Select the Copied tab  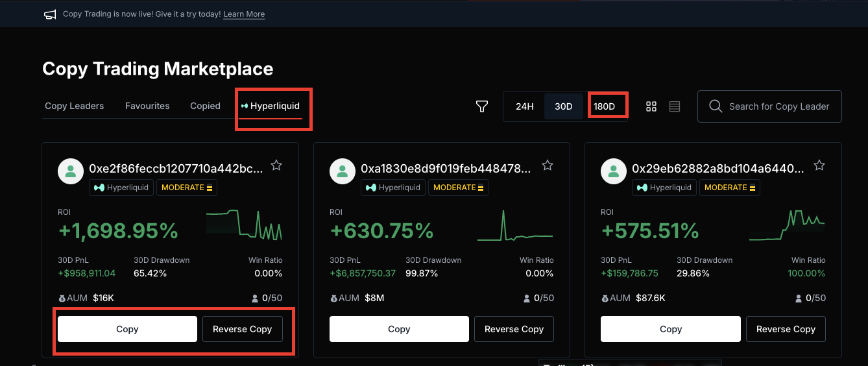(205, 106)
